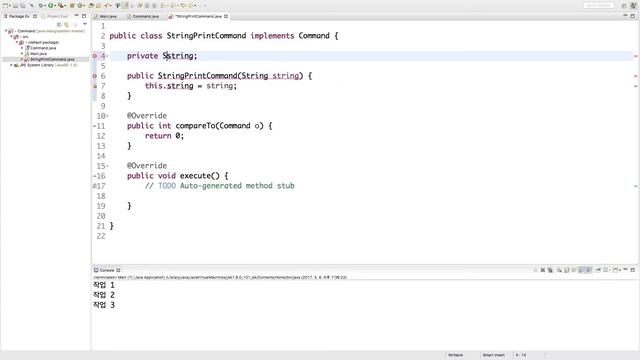Switch to Java perspective icon
This screenshot has width=640, height=360.
pos(634,6)
